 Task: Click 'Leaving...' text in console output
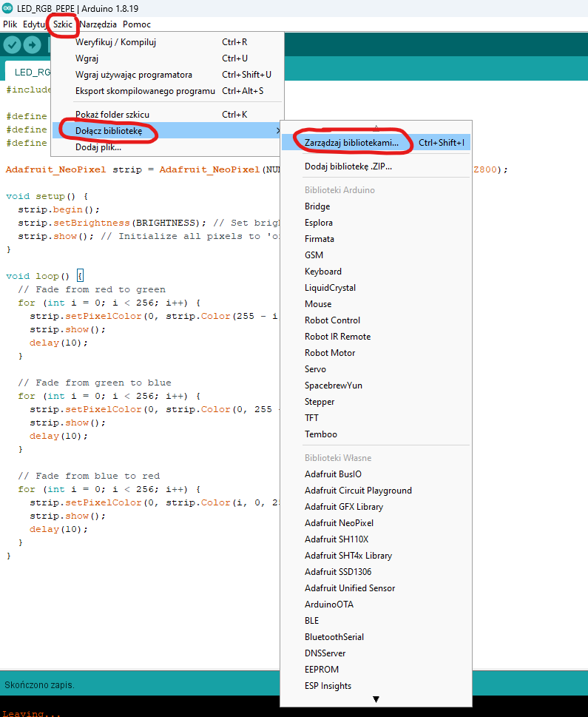[x=32, y=713]
